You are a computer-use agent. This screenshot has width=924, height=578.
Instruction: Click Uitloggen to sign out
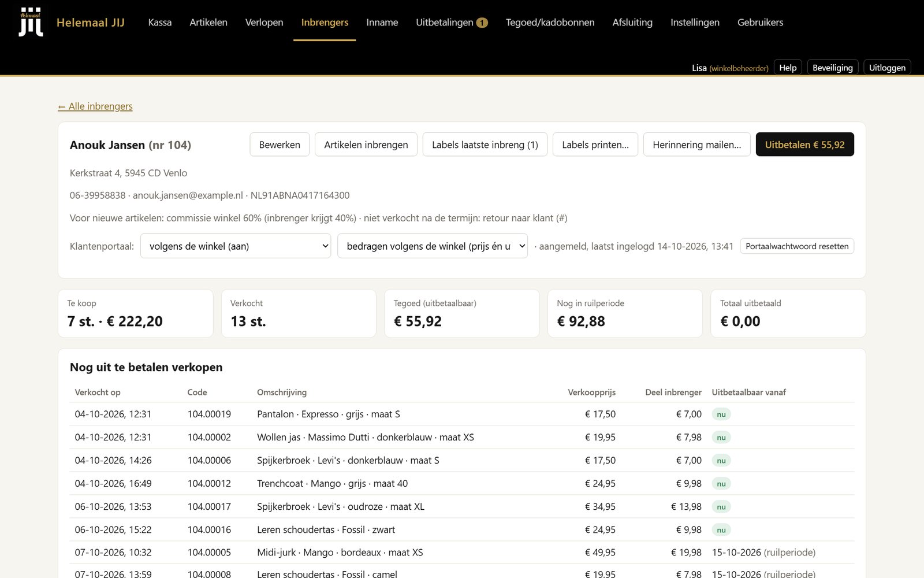(x=887, y=68)
